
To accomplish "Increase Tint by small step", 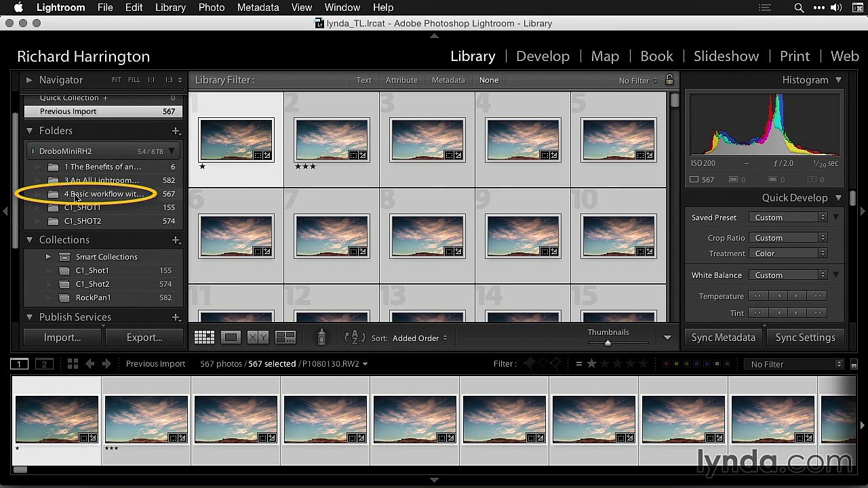I will [x=796, y=313].
